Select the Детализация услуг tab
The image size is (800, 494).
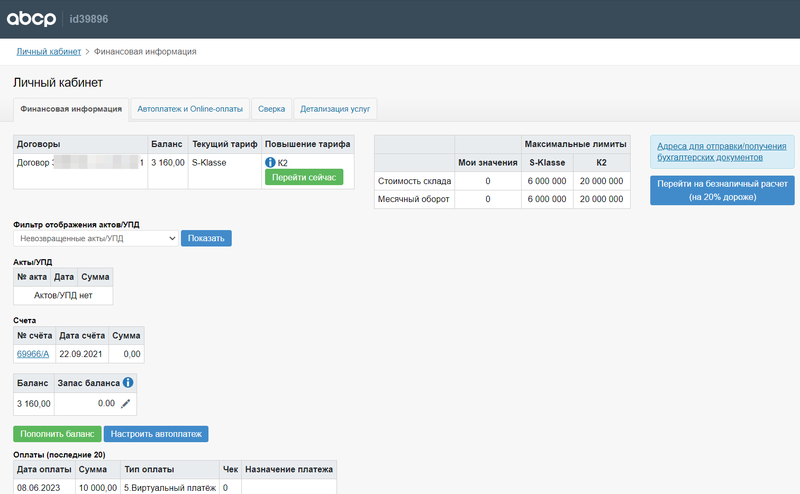335,108
